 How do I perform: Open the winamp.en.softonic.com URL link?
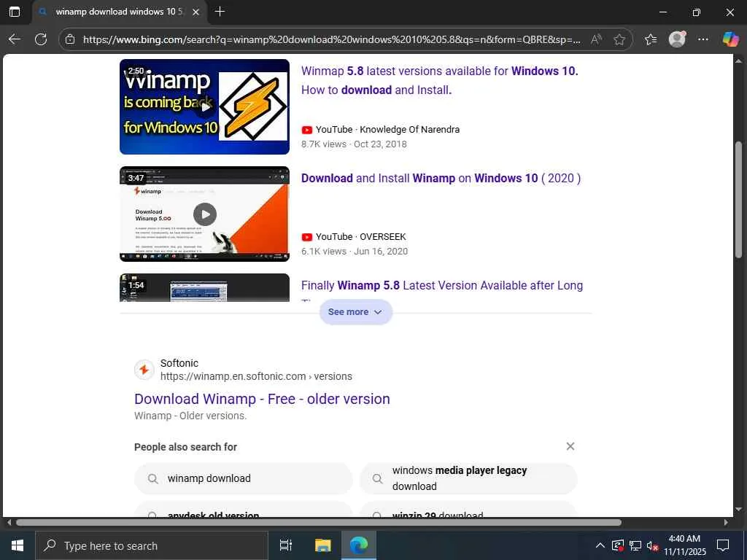256,376
